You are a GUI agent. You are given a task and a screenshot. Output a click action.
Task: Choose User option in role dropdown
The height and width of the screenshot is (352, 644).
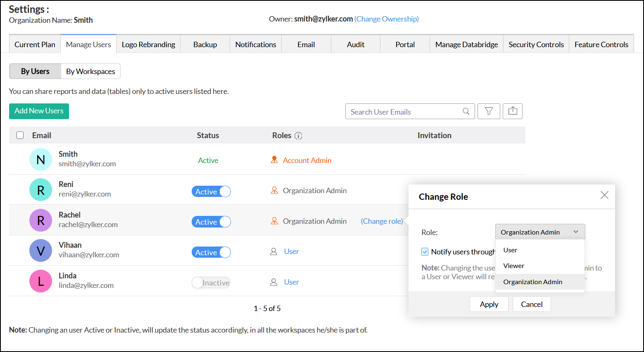510,250
